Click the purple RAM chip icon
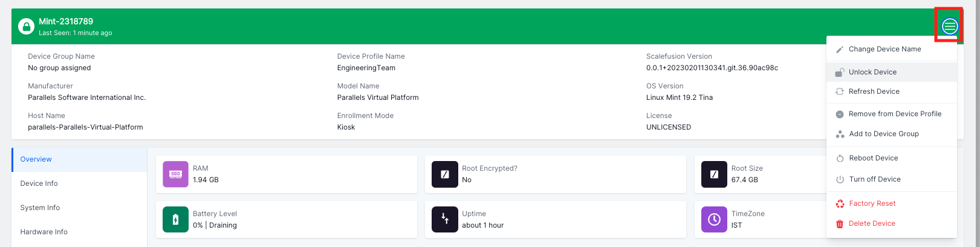 [175, 174]
